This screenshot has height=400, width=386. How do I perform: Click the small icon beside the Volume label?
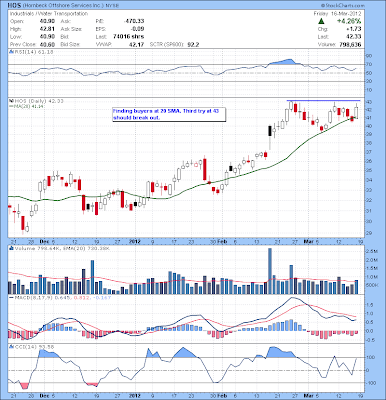tap(11, 248)
